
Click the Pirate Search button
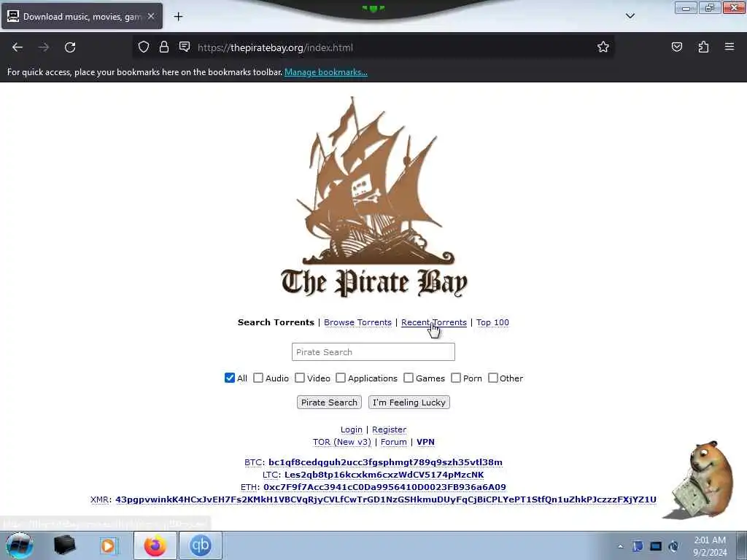(x=329, y=402)
